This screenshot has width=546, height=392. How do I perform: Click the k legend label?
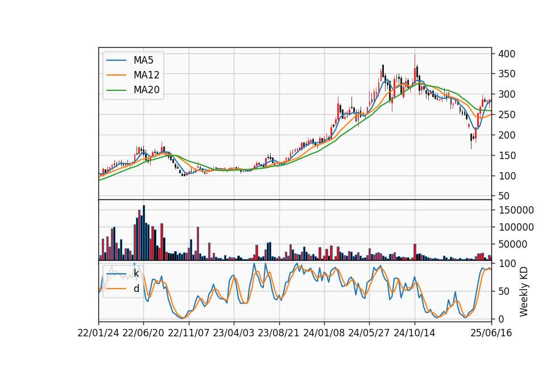click(x=136, y=273)
